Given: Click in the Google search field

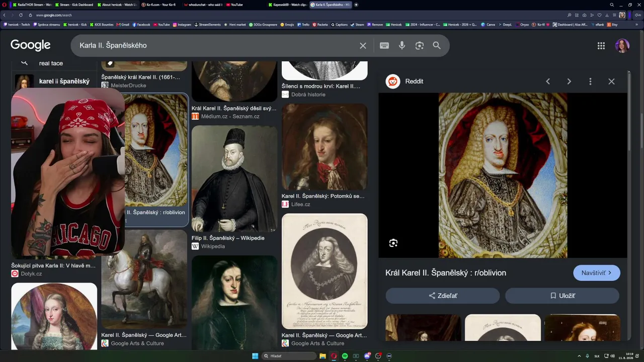Looking at the screenshot, I should tap(216, 45).
